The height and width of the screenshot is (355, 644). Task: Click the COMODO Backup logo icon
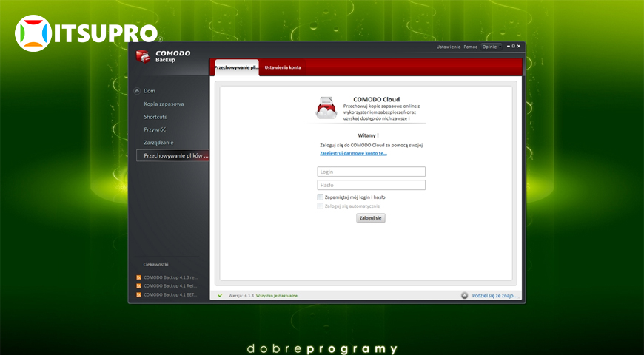click(x=144, y=56)
